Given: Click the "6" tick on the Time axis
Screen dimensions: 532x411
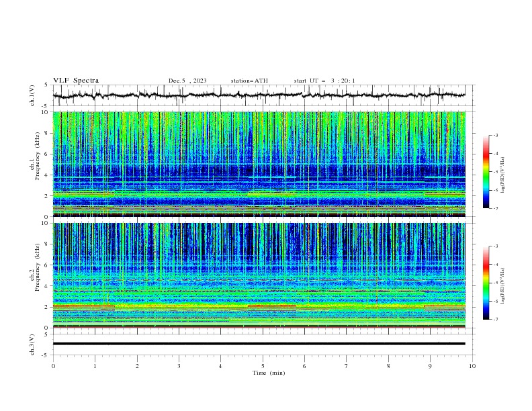Looking at the screenshot, I should coord(305,366).
